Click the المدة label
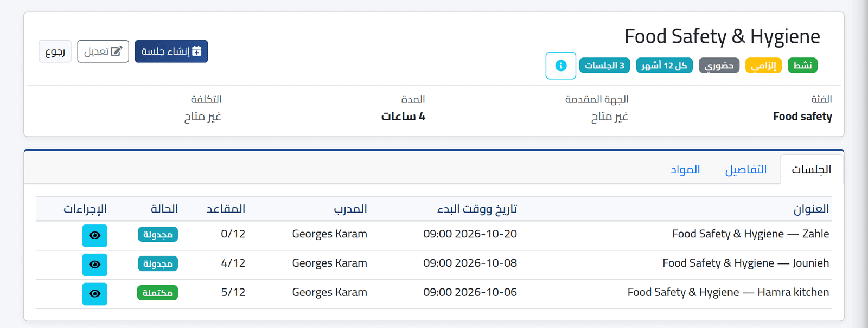The width and height of the screenshot is (868, 328). (413, 99)
